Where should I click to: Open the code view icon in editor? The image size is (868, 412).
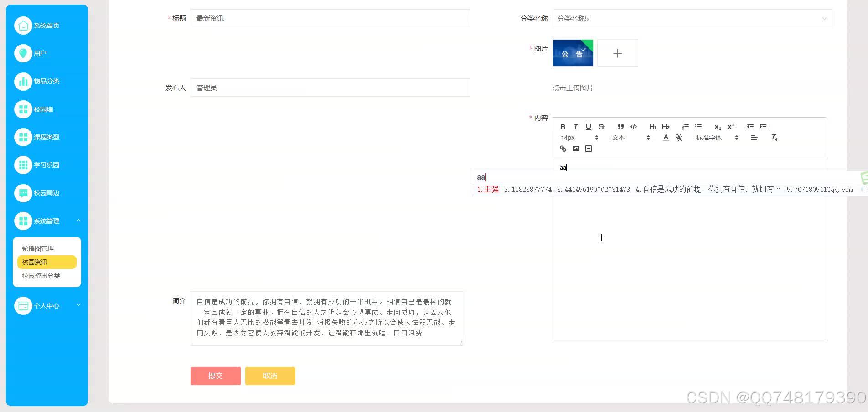point(633,127)
